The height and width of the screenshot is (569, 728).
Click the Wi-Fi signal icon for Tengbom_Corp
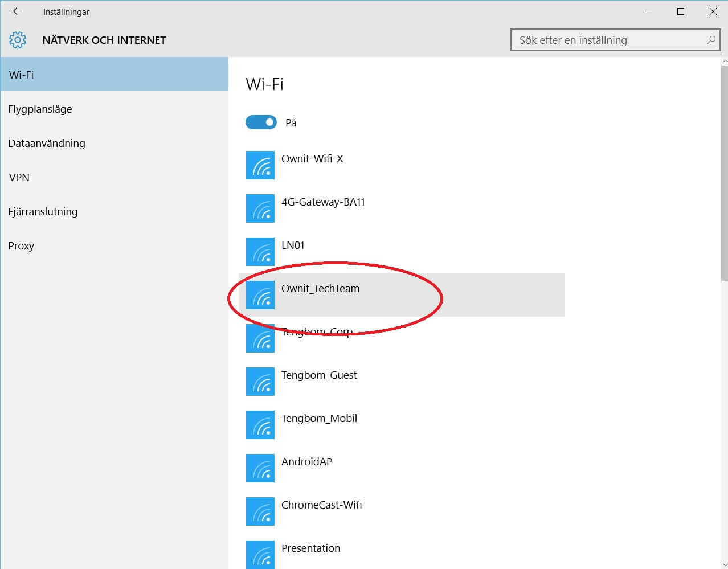coord(260,338)
